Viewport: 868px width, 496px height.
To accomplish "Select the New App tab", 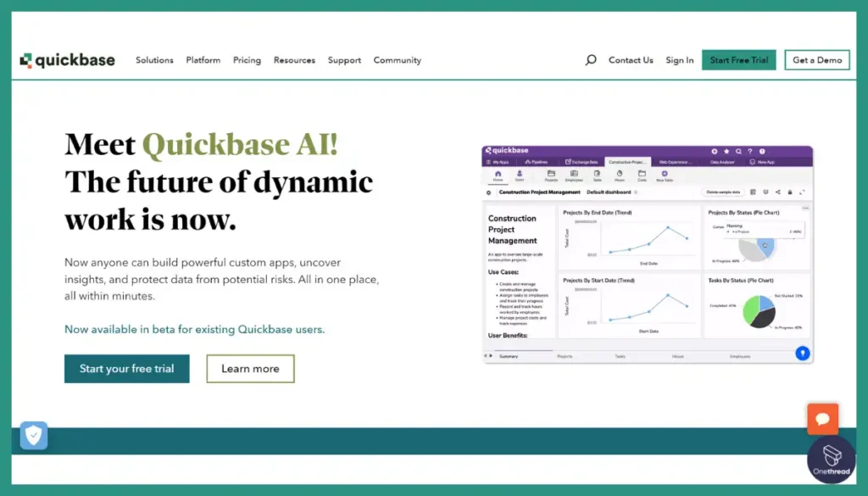I will (762, 162).
